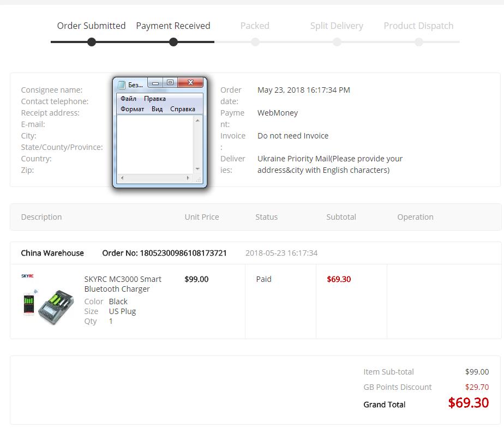Click Notepad vertical scrollbar up arrow
This screenshot has height=428, width=504.
click(197, 120)
